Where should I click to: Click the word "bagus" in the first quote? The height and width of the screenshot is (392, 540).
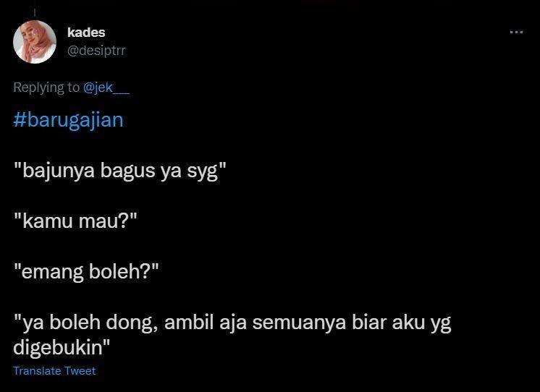[127, 171]
